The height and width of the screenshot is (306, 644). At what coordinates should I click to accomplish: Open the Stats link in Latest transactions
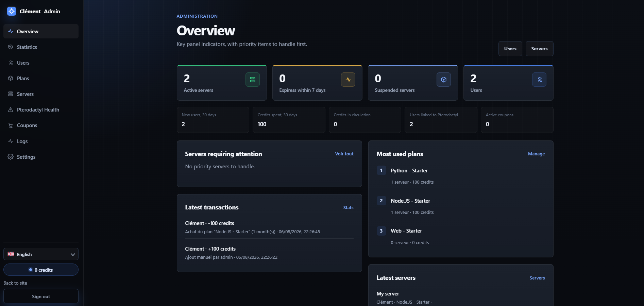click(x=348, y=207)
